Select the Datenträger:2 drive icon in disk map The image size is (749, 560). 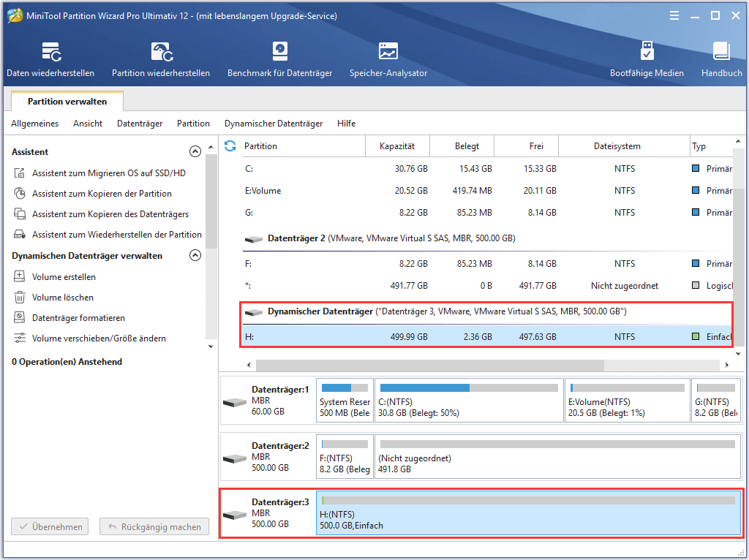tap(235, 458)
